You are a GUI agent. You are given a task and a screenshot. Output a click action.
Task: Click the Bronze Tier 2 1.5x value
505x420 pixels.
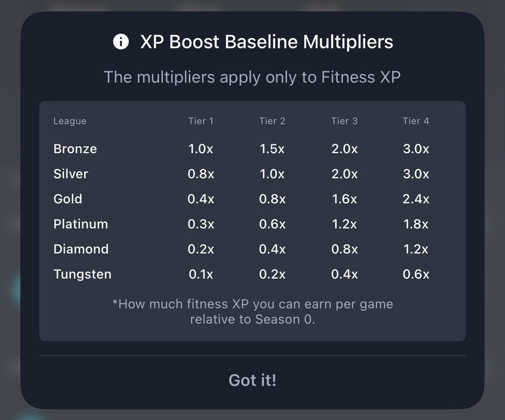272,149
